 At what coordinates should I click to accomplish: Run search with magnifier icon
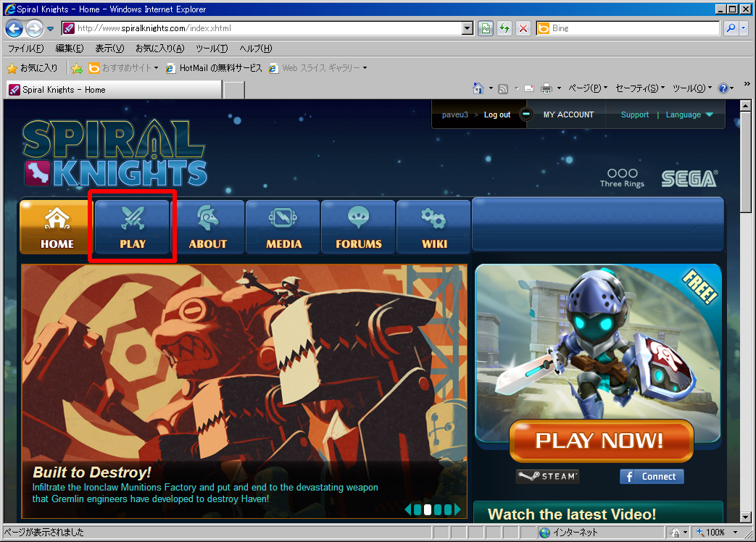click(x=731, y=28)
